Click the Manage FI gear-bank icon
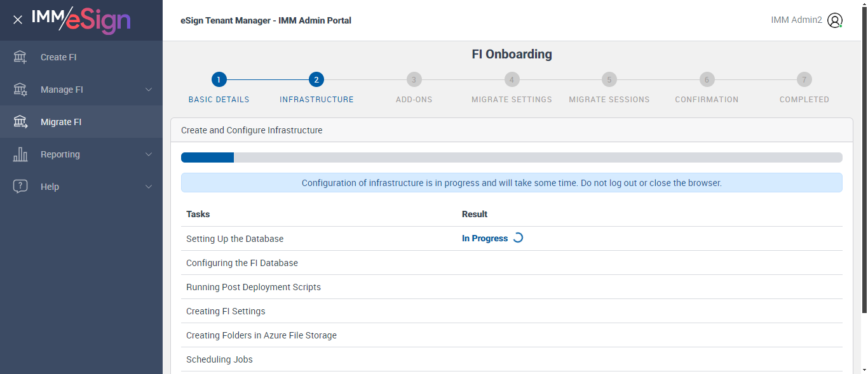The height and width of the screenshot is (374, 868). (x=20, y=90)
